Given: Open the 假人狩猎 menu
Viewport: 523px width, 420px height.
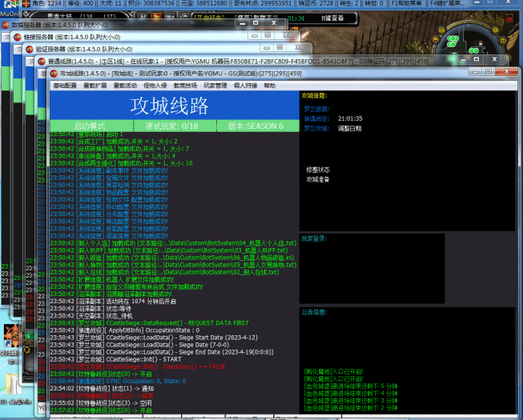Looking at the screenshot, I should pos(245,86).
